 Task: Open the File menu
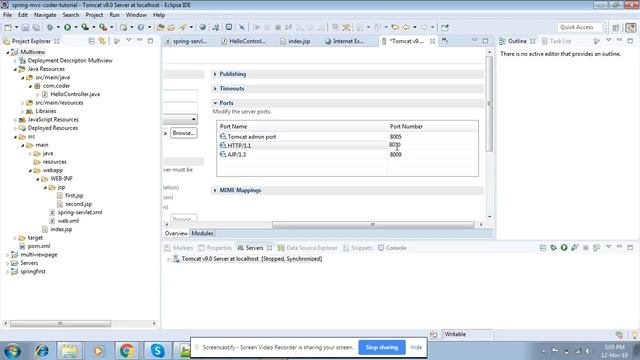[x=7, y=15]
